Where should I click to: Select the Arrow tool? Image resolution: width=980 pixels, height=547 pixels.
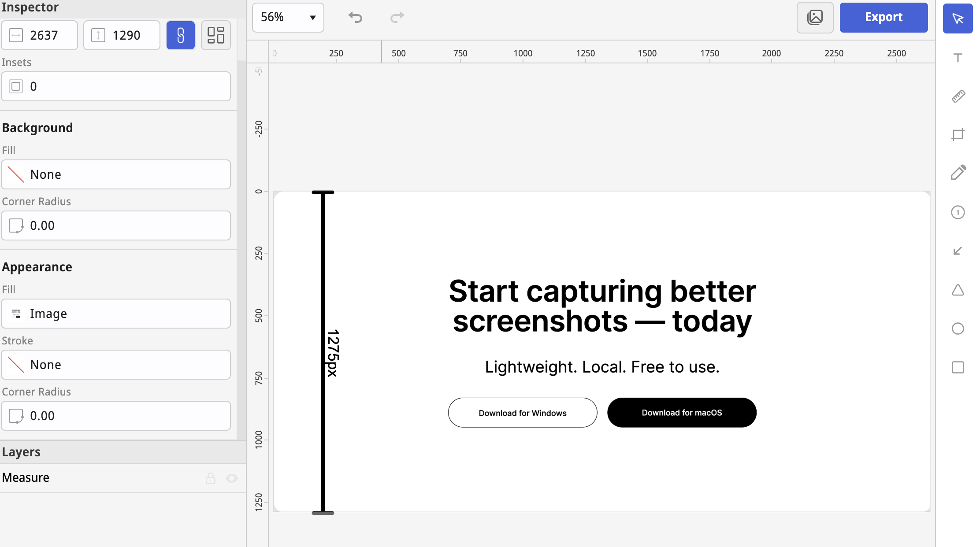pos(958,251)
